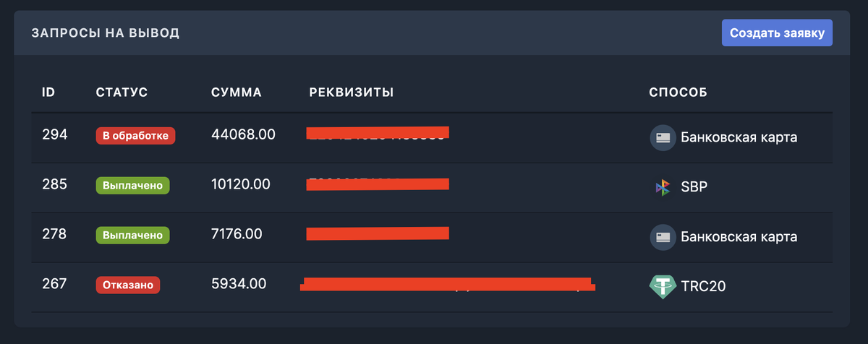Screen dimensions: 868x344
Task: Select the В обработке status badge
Action: (136, 135)
